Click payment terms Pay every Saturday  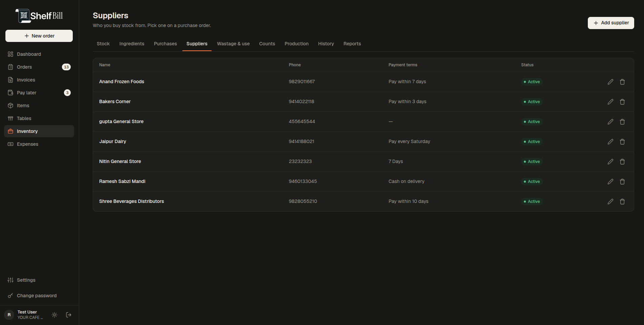409,141
